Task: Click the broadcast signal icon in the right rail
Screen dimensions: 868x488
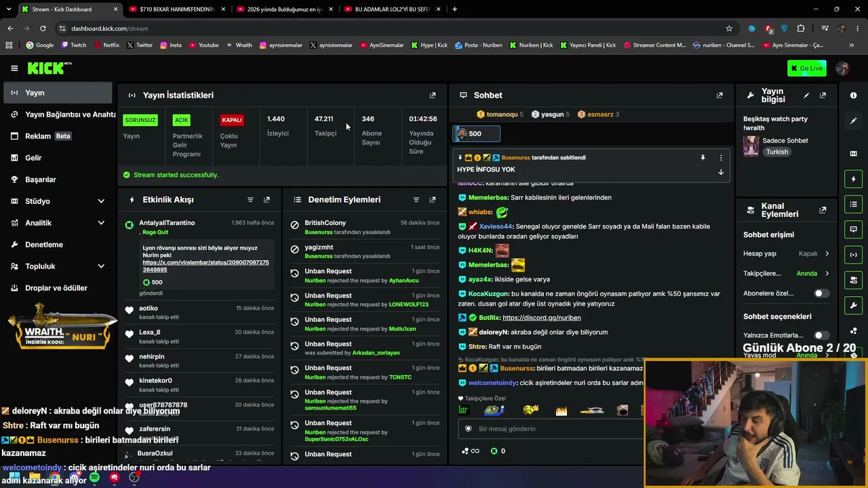Action: click(x=853, y=255)
